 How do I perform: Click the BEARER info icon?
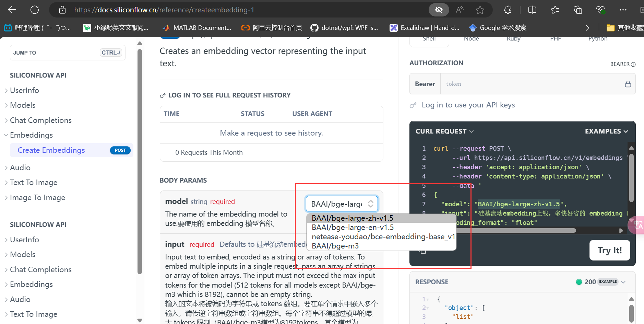(633, 64)
